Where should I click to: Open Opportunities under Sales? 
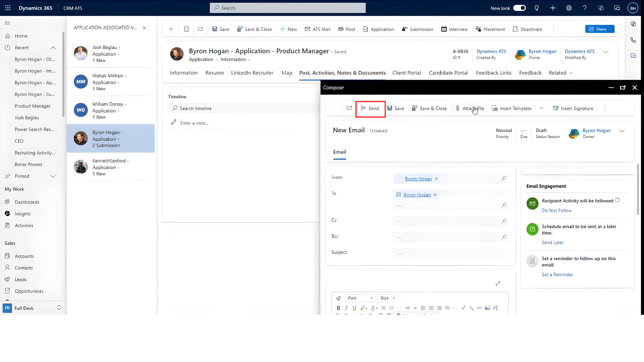click(29, 291)
